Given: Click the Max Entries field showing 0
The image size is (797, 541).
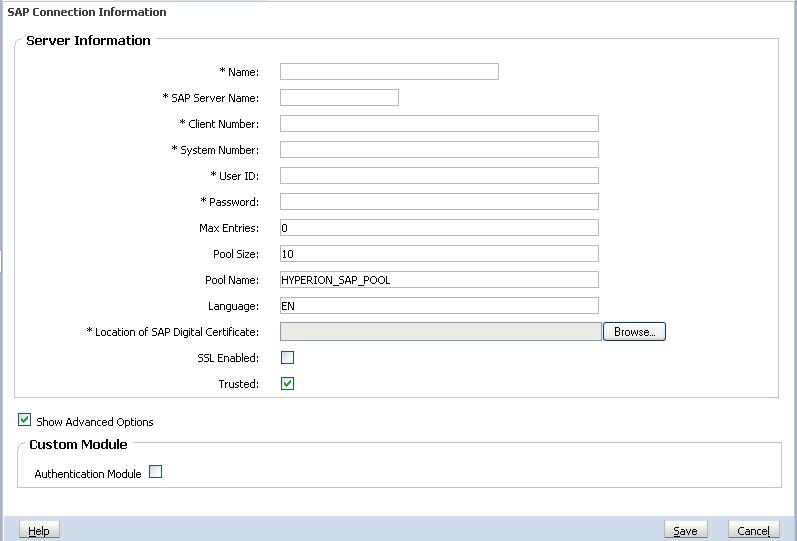Looking at the screenshot, I should point(439,228).
